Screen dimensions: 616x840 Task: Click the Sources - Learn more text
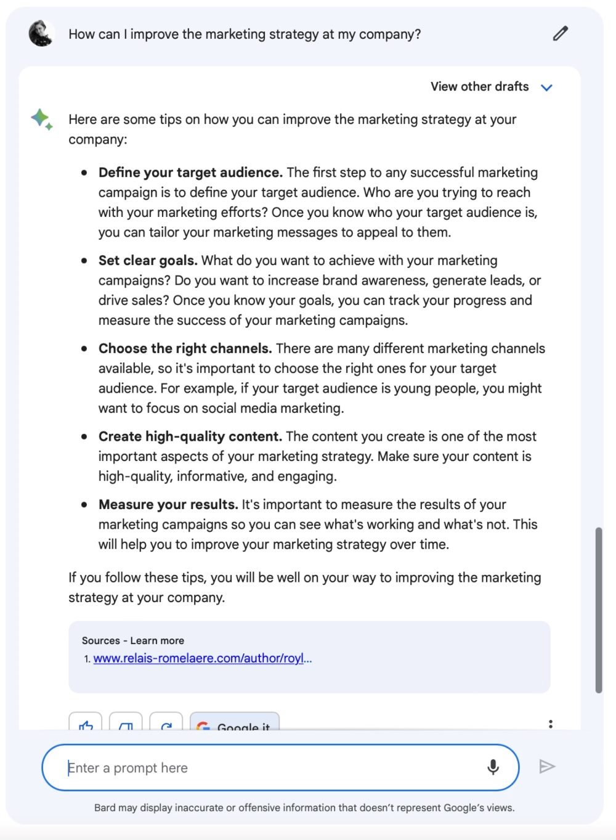click(x=133, y=640)
